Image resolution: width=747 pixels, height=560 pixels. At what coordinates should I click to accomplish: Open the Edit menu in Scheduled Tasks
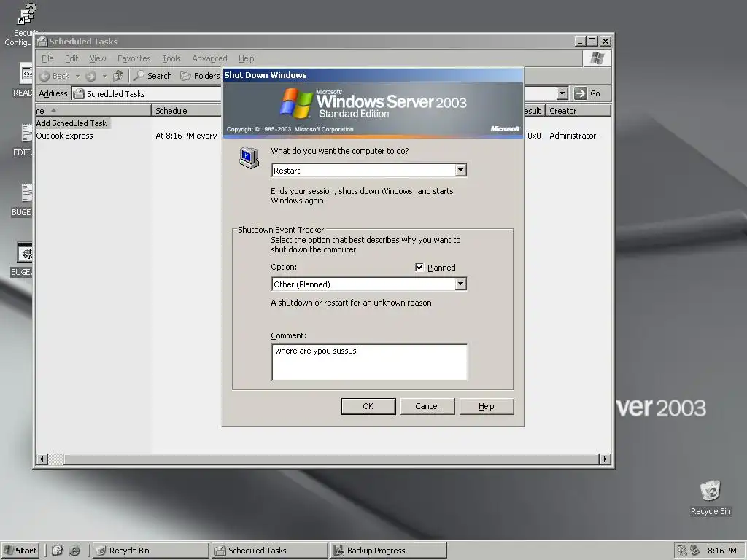[71, 58]
